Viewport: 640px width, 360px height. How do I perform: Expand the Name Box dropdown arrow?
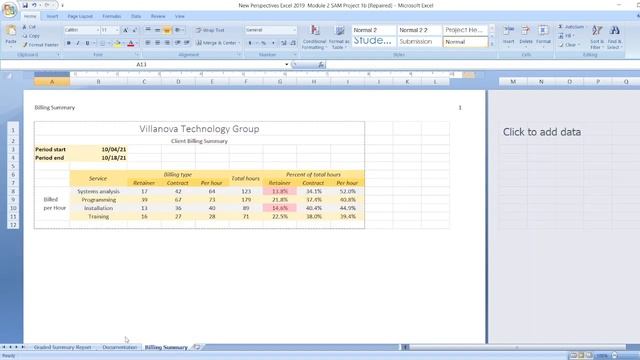pyautogui.click(x=287, y=64)
